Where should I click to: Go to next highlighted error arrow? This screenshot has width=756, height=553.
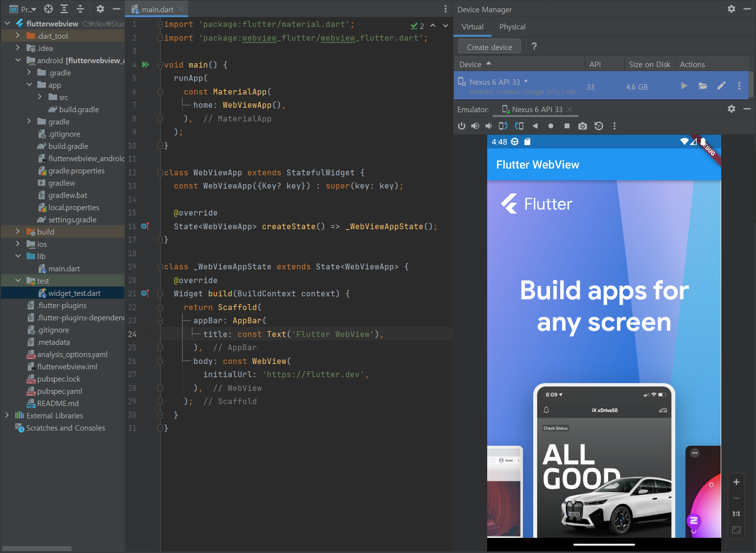(x=446, y=25)
